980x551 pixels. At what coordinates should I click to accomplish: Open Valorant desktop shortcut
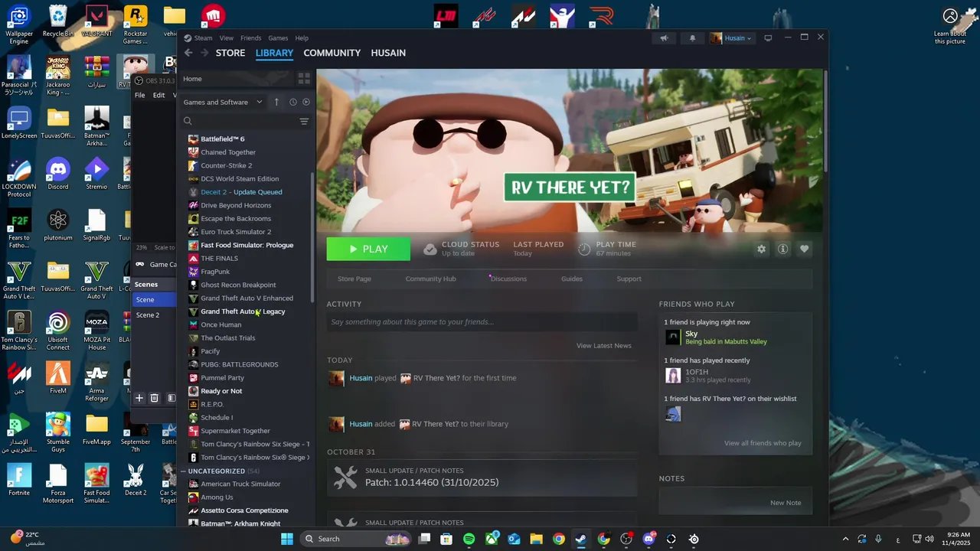tap(96, 21)
